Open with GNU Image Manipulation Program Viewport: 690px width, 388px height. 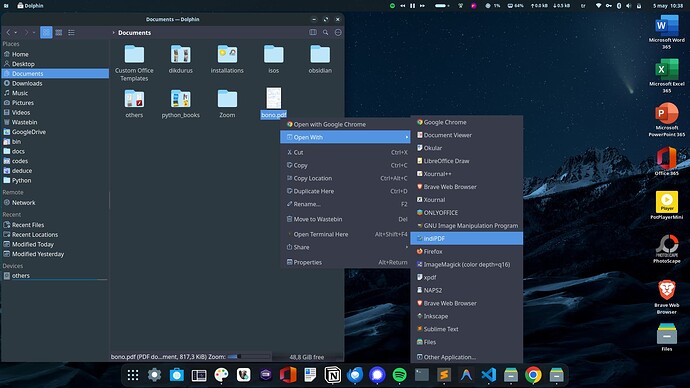(x=466, y=226)
